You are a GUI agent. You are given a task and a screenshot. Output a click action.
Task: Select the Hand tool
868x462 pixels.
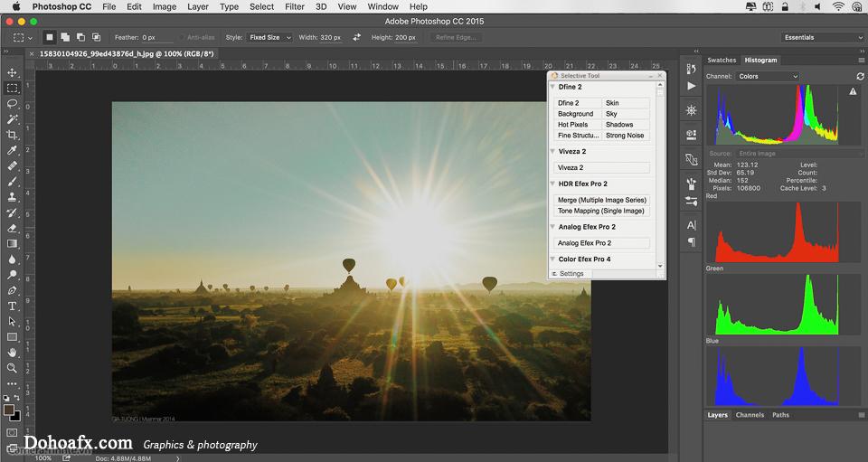(x=12, y=353)
